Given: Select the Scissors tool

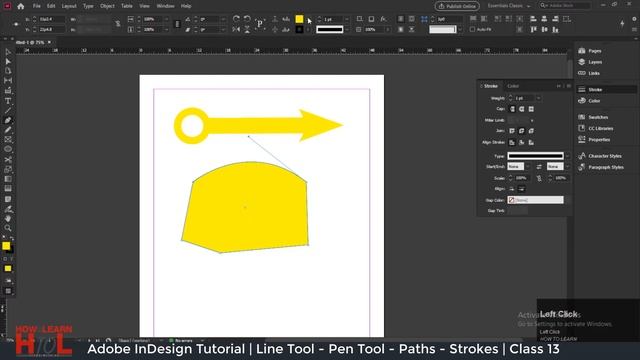Looking at the screenshot, I should pyautogui.click(x=8, y=160).
